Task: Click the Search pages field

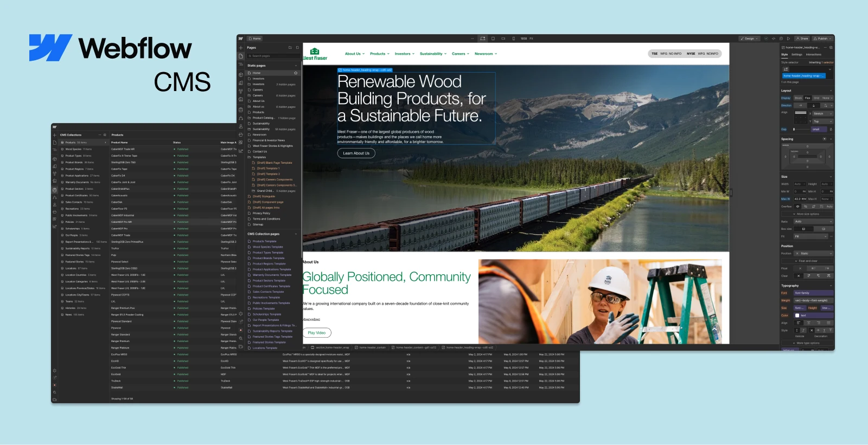Action: (274, 56)
